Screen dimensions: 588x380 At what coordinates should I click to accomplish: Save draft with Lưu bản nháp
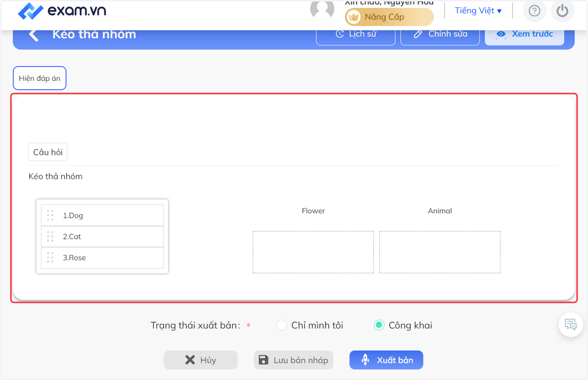(x=294, y=360)
